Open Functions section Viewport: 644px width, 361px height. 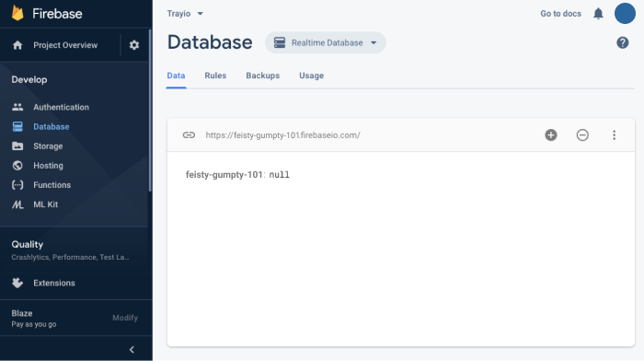point(52,185)
